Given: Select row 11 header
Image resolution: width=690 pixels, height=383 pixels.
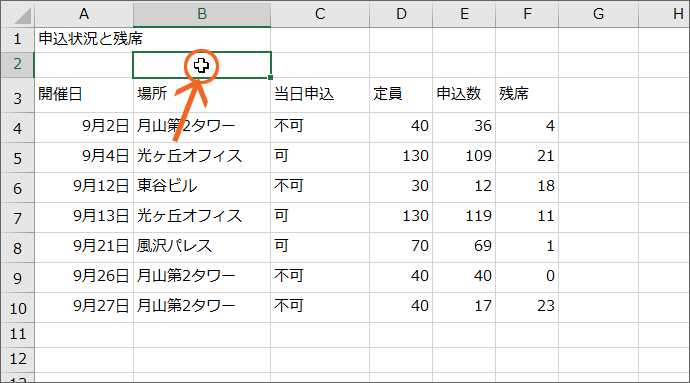Looking at the screenshot, I should pos(18,335).
